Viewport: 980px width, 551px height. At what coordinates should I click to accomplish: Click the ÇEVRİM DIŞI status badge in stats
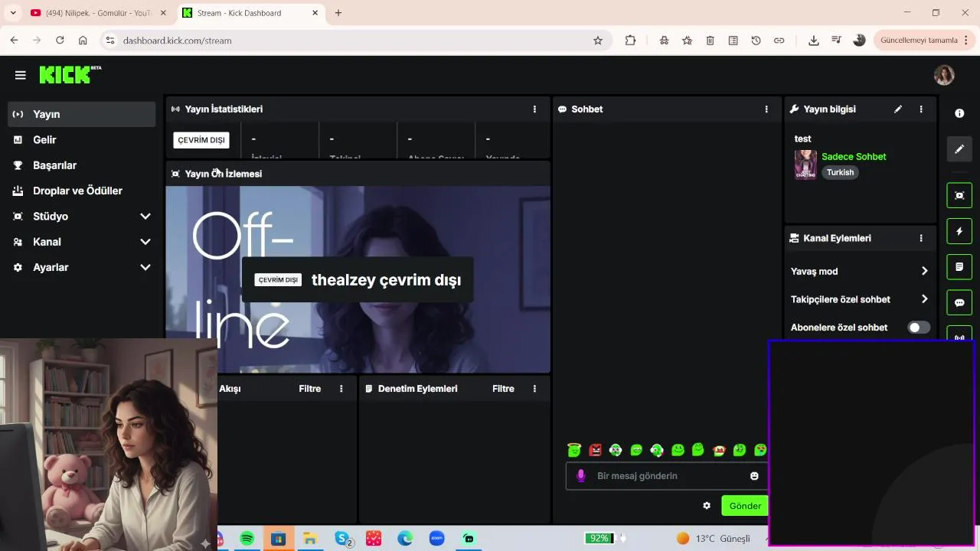(201, 140)
